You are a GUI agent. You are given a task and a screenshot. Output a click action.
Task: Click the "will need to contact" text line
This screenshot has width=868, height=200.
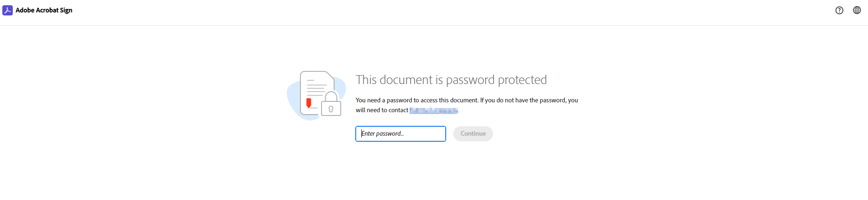click(382, 110)
